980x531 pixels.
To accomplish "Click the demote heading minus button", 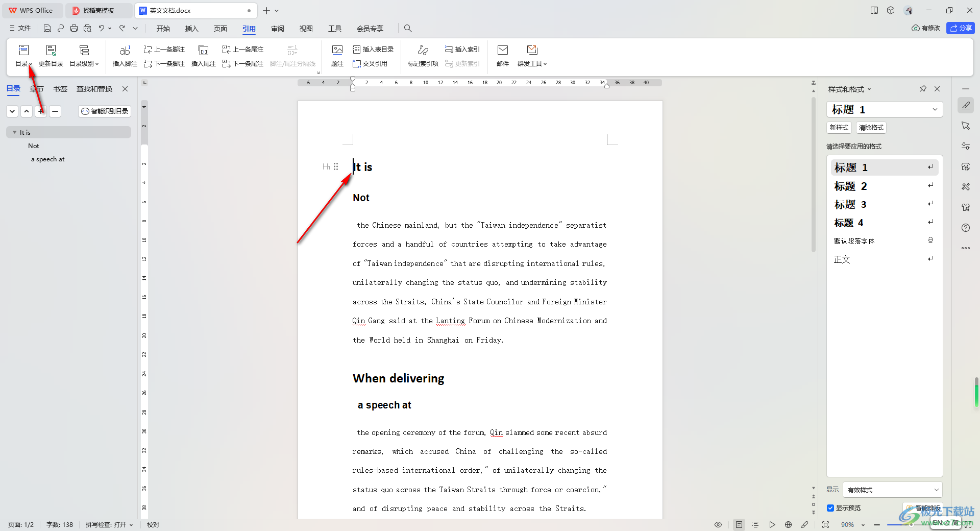I will click(x=55, y=111).
